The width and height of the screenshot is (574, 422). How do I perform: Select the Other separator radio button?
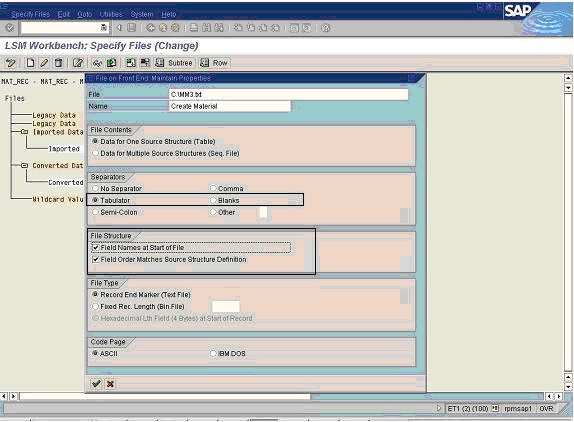click(223, 212)
